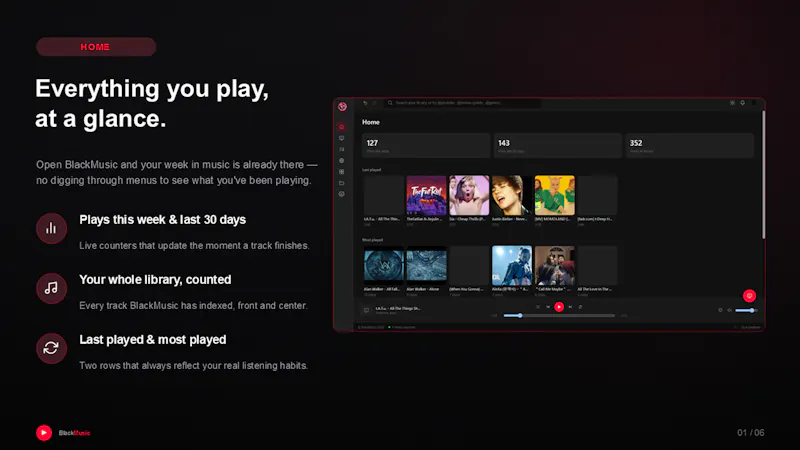Open the notifications bell in the app top bar
The image size is (800, 450).
[x=743, y=103]
